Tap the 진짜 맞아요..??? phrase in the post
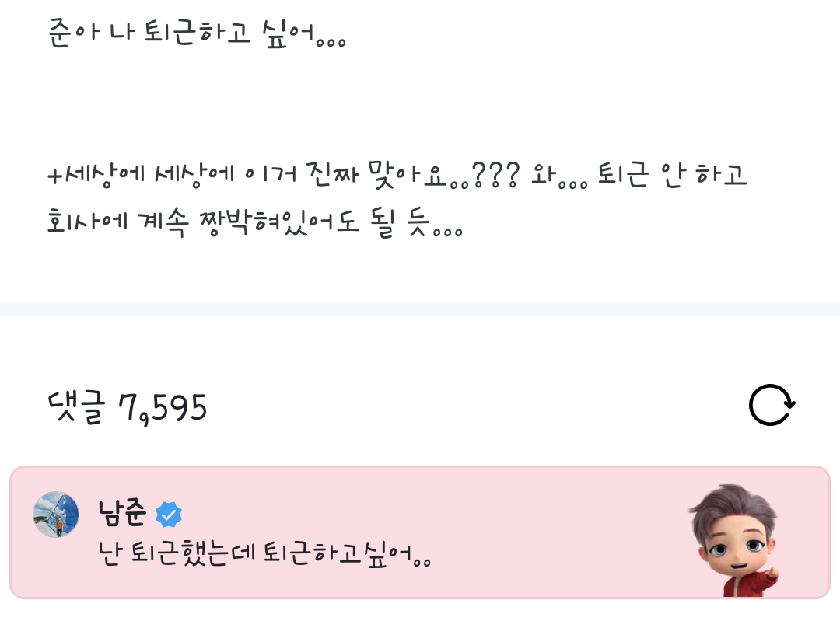The image size is (840, 621). pyautogui.click(x=412, y=175)
